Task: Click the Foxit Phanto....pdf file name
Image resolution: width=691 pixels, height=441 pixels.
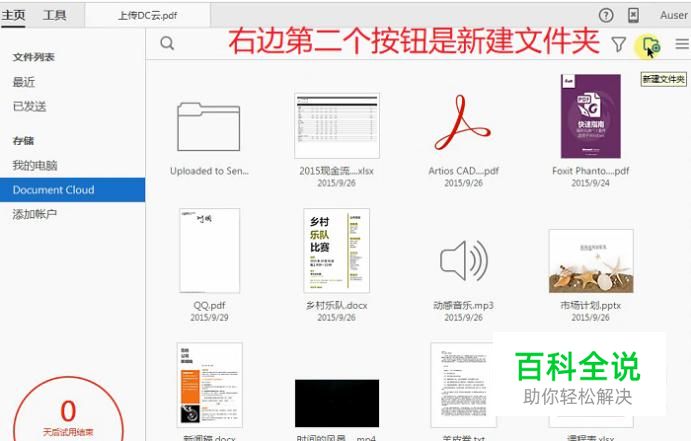Action: pyautogui.click(x=591, y=171)
